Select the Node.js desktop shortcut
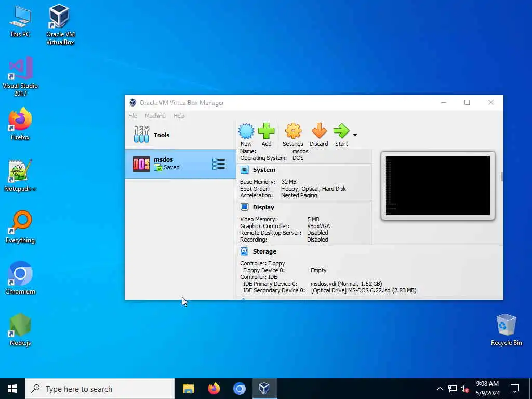Screen dimensions: 532x399 (20, 330)
